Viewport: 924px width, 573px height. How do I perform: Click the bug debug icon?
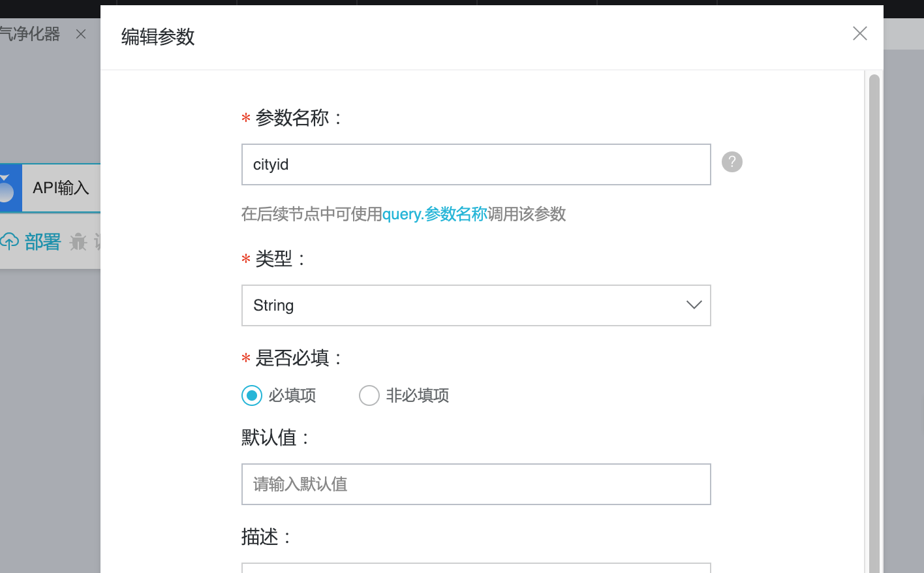[78, 241]
